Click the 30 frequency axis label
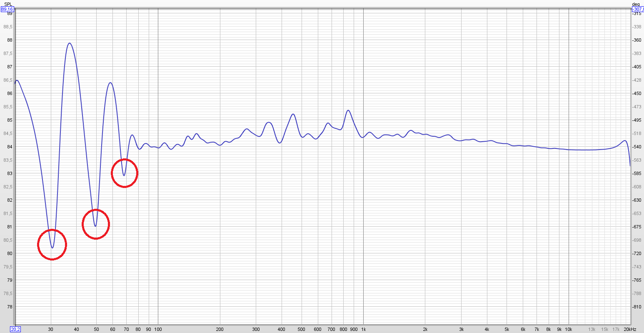 (51, 329)
